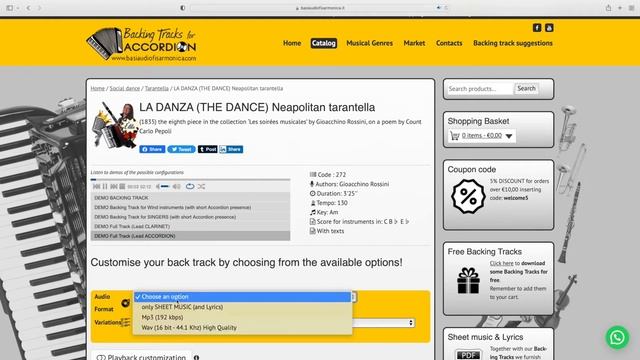This screenshot has height=360, width=640.
Task: Open the Catalog menu item
Action: pos(323,43)
